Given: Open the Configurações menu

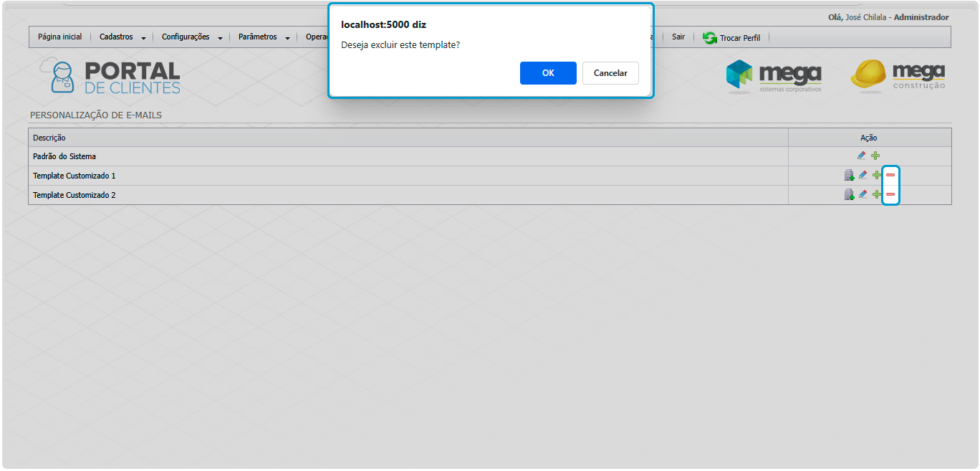Looking at the screenshot, I should click(186, 37).
